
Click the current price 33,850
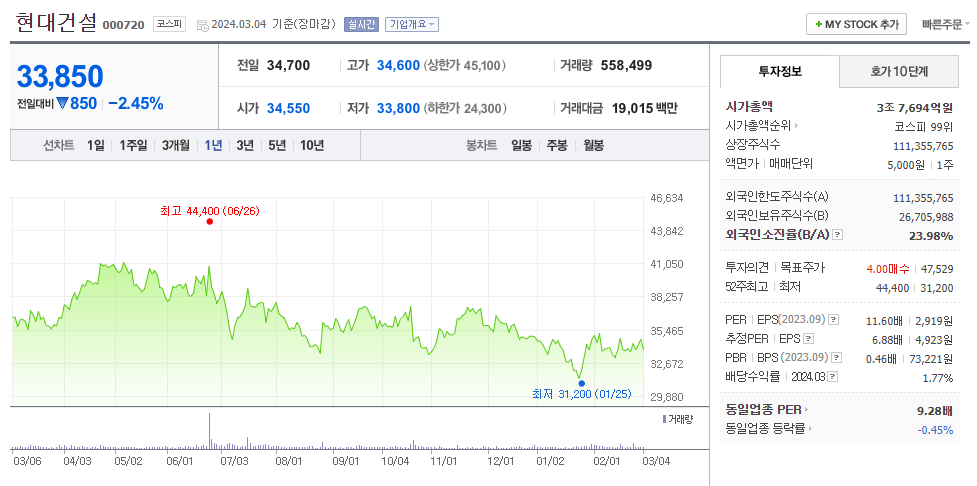(59, 76)
